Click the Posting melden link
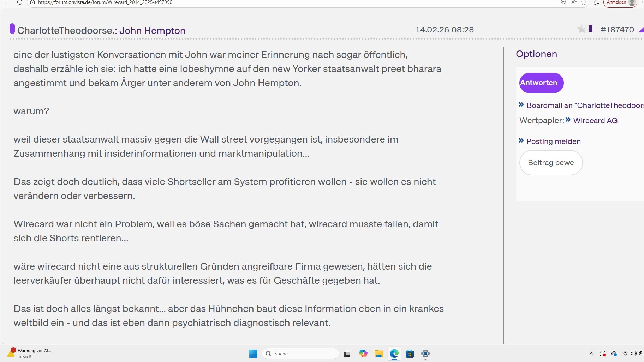The image size is (644, 362). click(553, 141)
